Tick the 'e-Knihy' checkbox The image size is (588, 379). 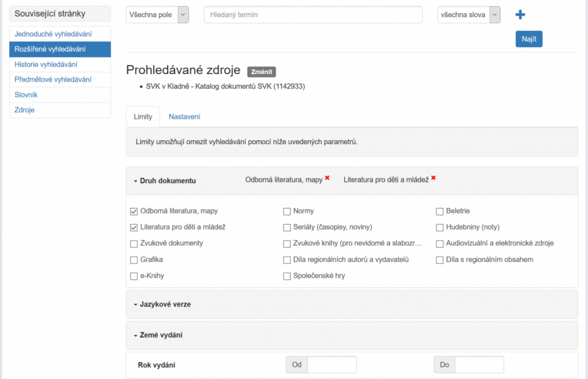(134, 276)
